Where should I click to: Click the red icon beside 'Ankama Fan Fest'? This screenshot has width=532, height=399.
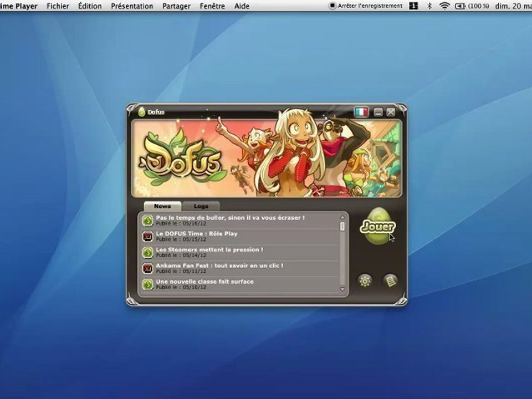147,268
